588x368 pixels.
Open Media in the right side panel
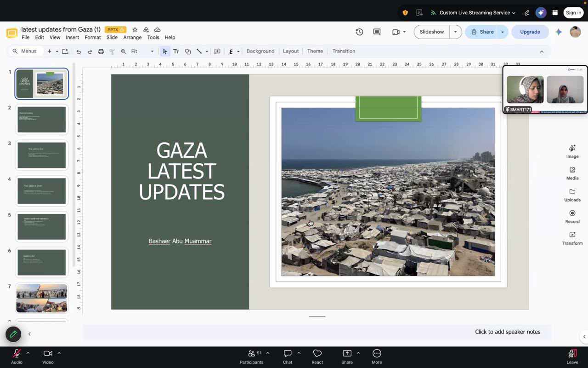(x=572, y=173)
